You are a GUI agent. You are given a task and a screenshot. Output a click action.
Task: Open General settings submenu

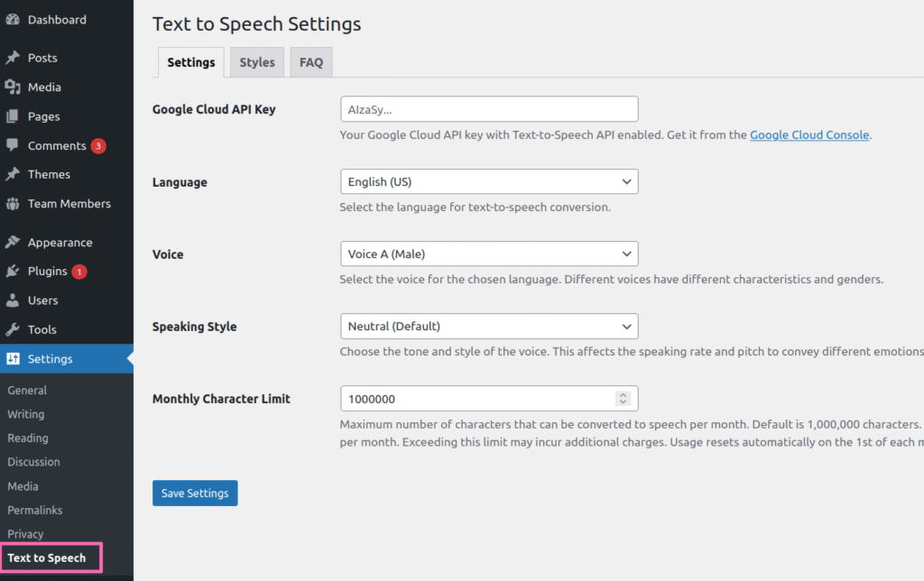tap(27, 390)
